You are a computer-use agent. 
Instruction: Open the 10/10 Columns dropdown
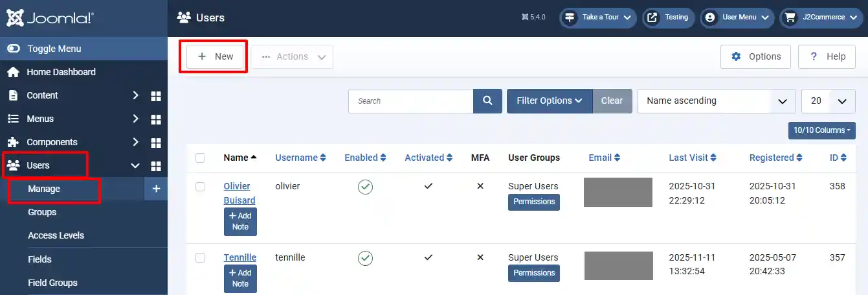coord(821,130)
